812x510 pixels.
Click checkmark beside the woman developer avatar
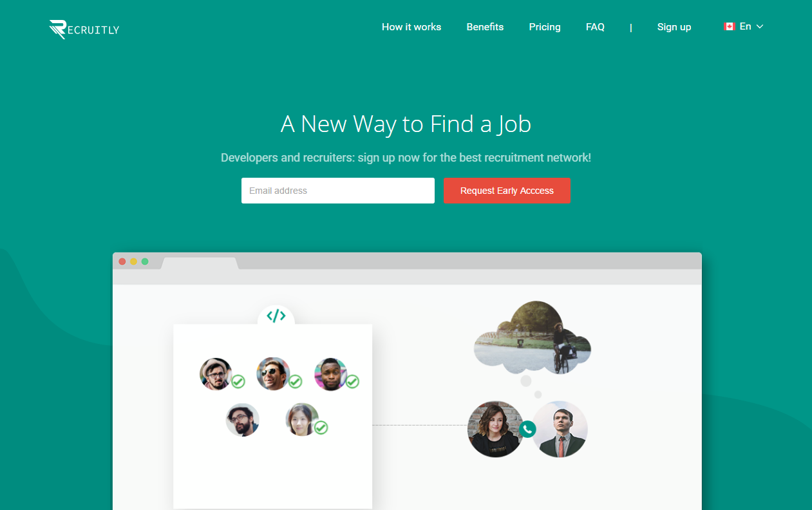point(321,428)
